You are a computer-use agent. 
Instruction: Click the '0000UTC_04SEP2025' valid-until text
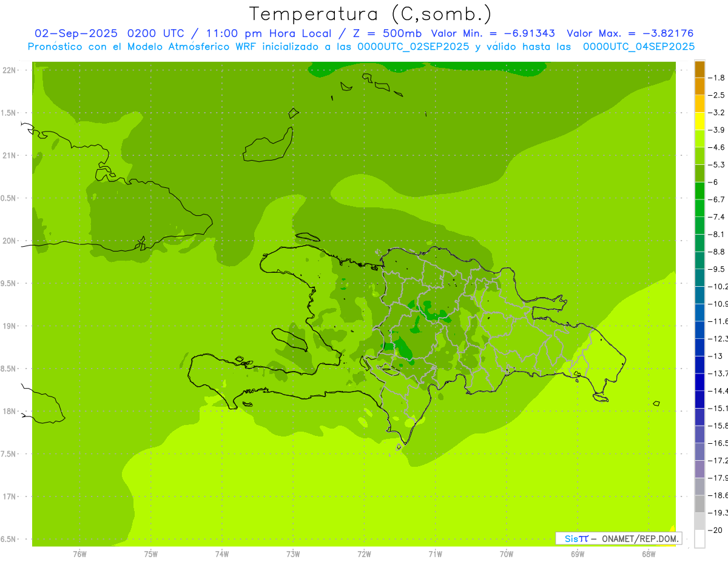639,46
